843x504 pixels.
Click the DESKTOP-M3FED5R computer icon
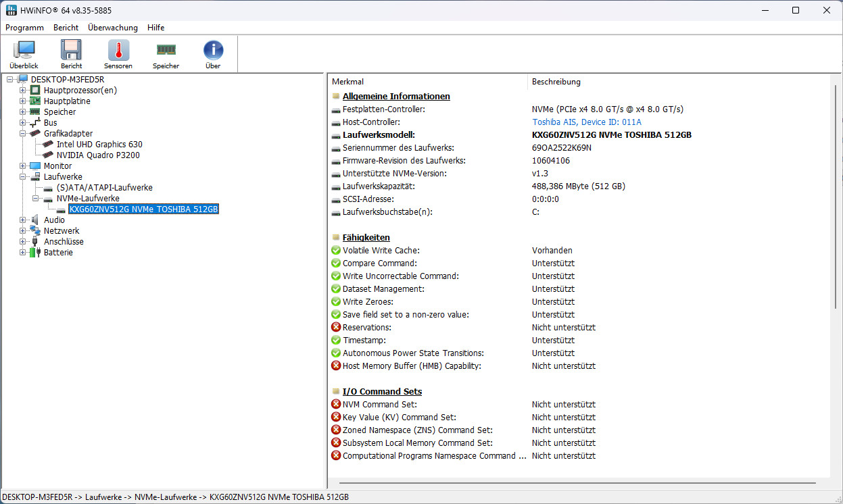(22, 80)
